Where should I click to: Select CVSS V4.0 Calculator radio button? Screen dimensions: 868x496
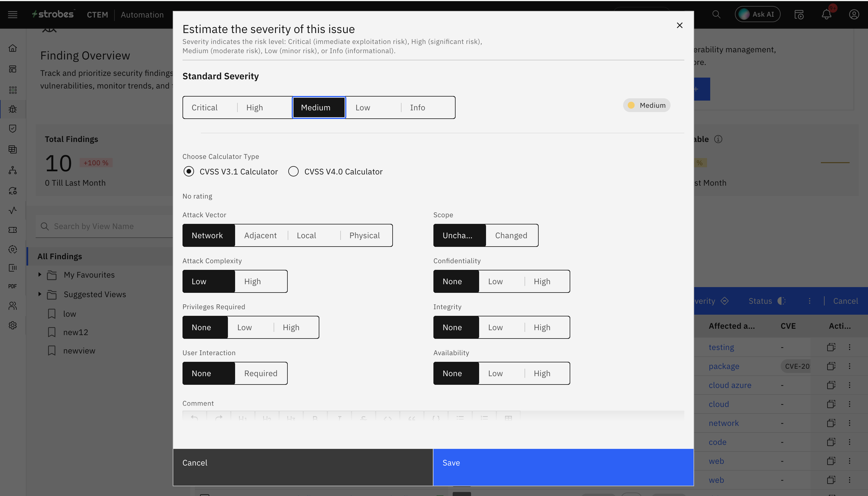(x=293, y=171)
